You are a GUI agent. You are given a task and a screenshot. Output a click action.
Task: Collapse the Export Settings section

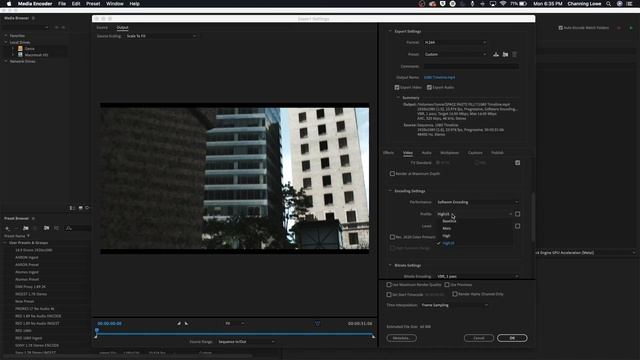tap(390, 31)
